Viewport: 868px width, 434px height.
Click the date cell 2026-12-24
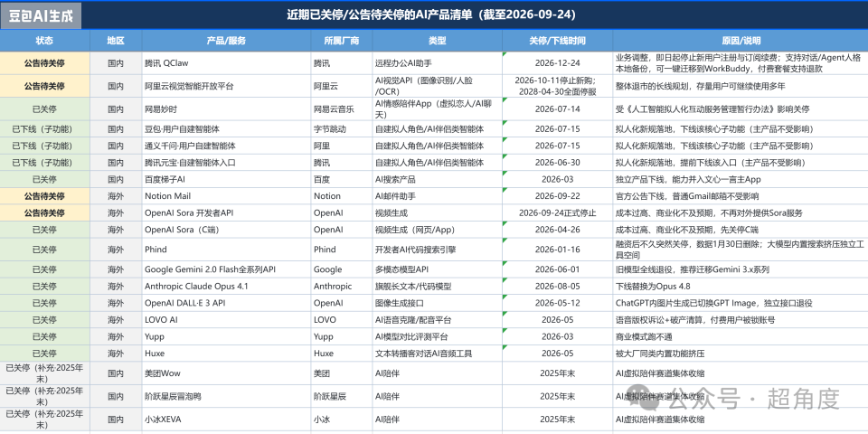(558, 63)
